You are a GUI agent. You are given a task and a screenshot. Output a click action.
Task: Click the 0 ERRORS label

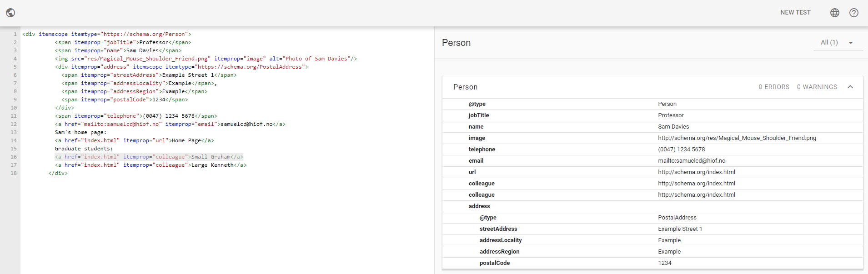click(x=774, y=87)
